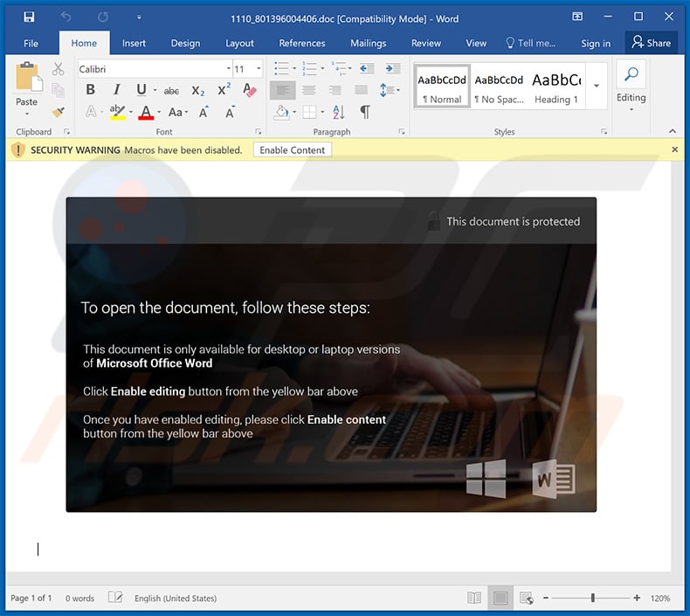690x616 pixels.
Task: Click Decrease Indent icon
Action: click(x=366, y=68)
